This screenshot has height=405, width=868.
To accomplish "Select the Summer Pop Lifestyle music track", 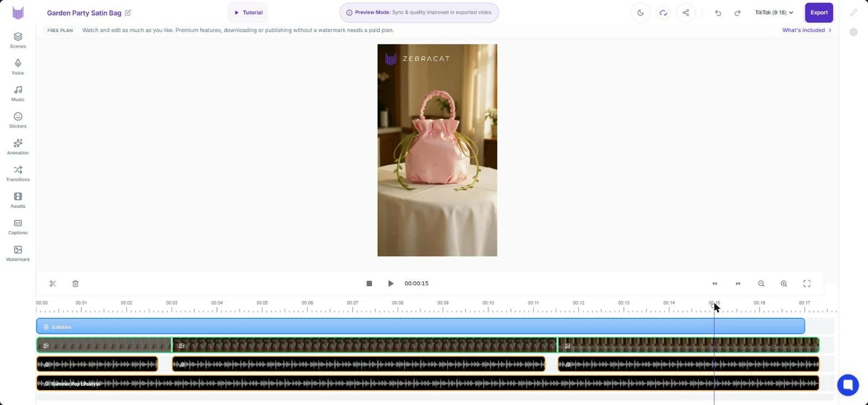I will point(428,383).
